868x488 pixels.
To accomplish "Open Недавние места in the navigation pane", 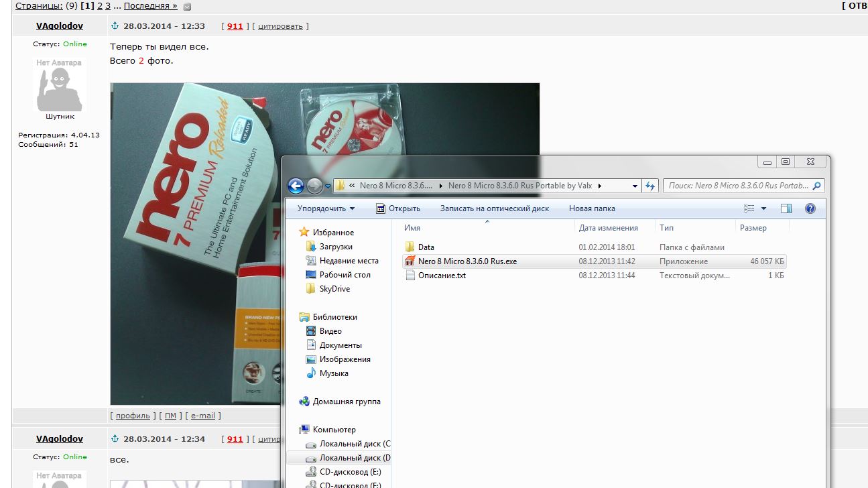I will (342, 261).
